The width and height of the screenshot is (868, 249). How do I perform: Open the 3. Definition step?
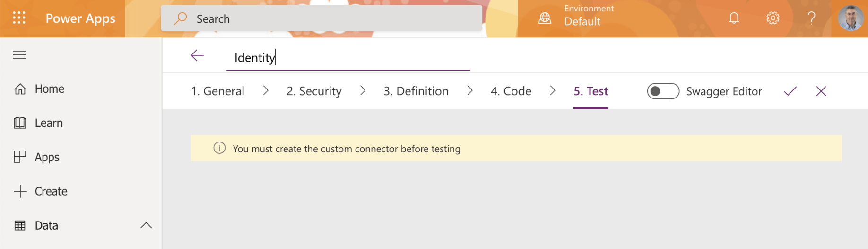coord(416,91)
